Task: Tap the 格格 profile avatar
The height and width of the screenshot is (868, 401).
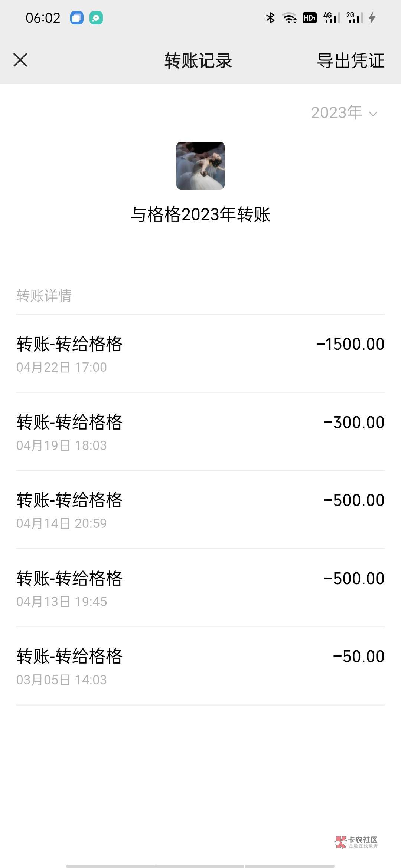Action: pos(200,165)
